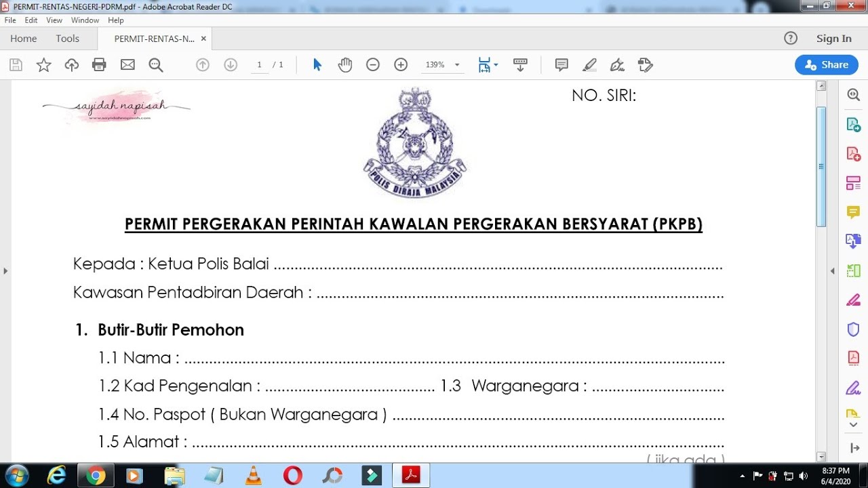The image size is (868, 488).
Task: Open the search tool in the right pane
Action: coord(854,96)
